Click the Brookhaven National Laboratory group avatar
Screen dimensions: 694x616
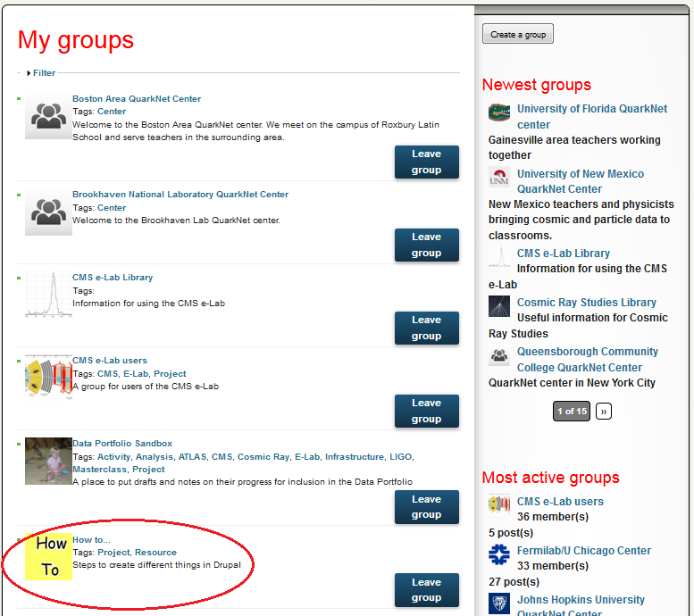(x=48, y=212)
